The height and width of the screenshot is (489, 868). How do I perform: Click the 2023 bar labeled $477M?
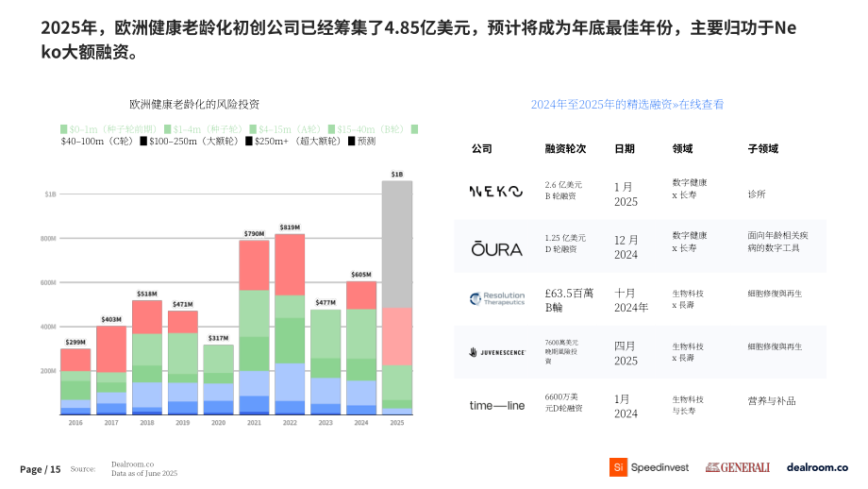[325, 363]
